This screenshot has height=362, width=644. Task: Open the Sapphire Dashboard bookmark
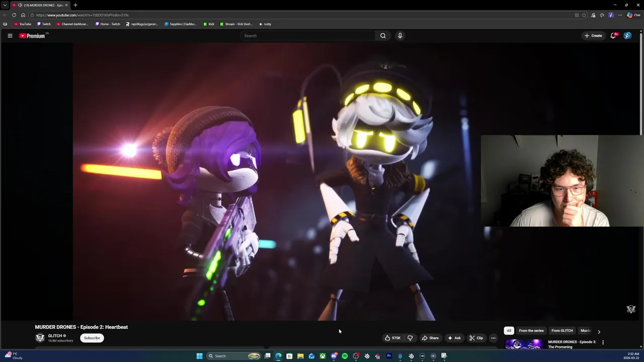(x=181, y=24)
